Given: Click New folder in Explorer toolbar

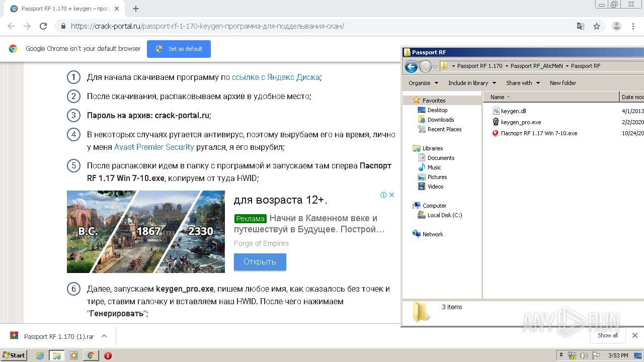Looking at the screenshot, I should (x=563, y=83).
